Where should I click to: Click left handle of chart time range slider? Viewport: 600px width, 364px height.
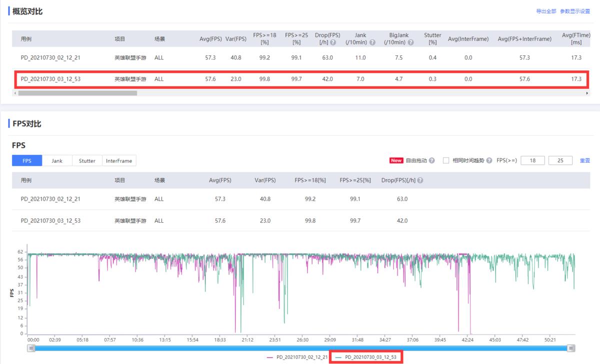31,348
